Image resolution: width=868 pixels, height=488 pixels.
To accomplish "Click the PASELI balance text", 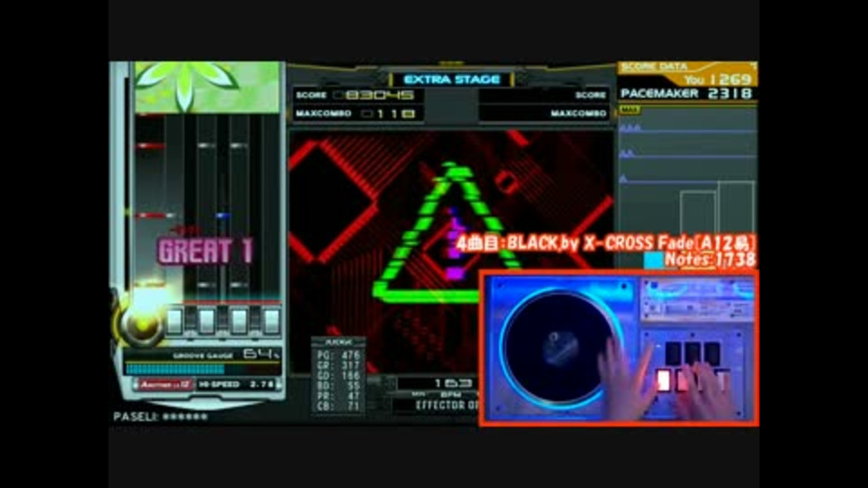I will click(161, 417).
